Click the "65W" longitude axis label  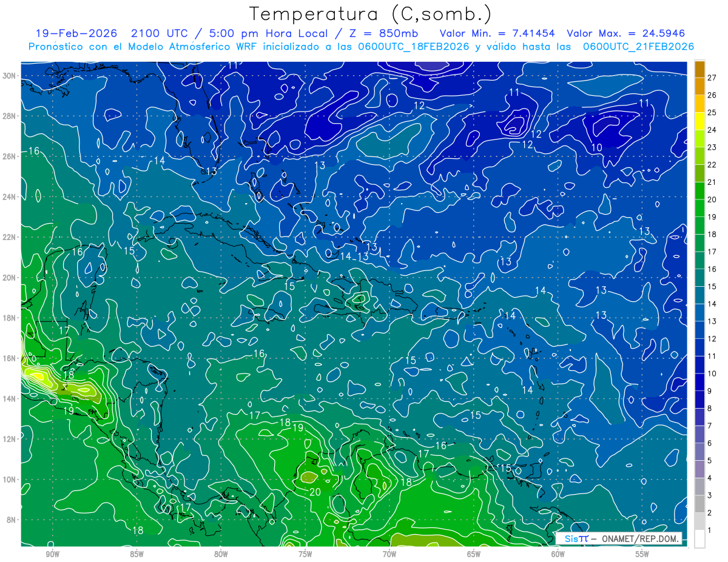(x=474, y=554)
